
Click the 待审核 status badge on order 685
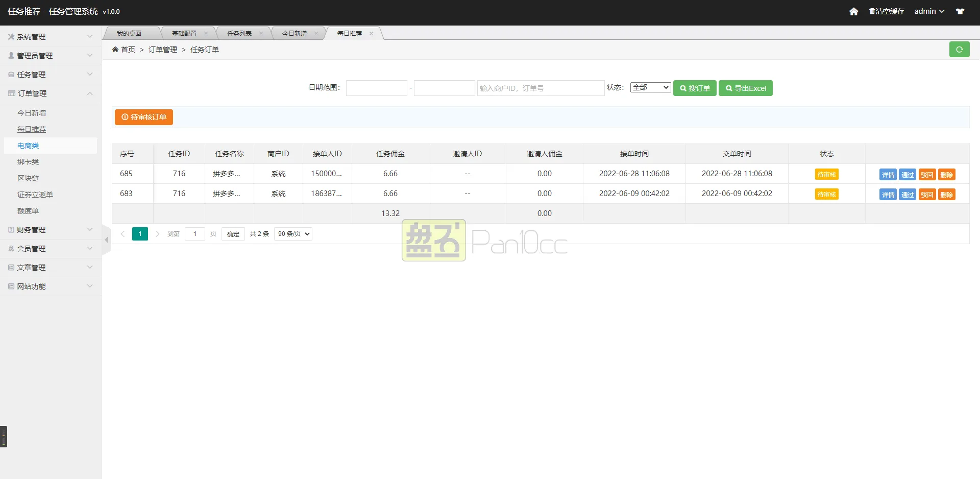826,174
